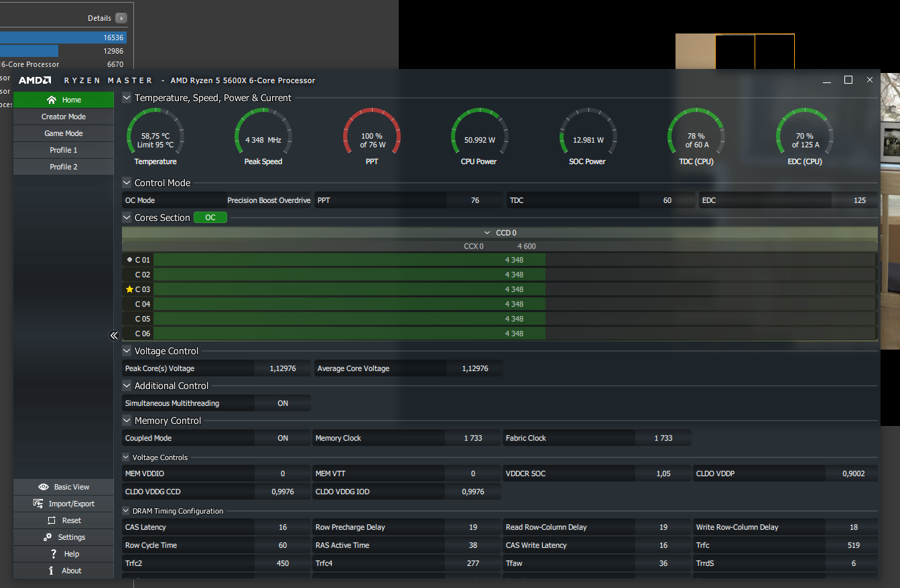
Task: Collapse the Additional Control section
Action: point(127,386)
